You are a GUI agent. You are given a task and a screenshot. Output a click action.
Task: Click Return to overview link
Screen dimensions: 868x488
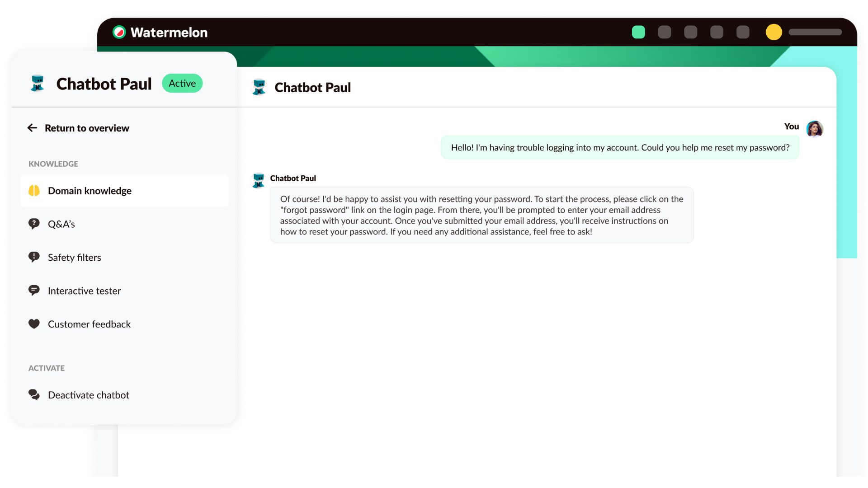(86, 127)
